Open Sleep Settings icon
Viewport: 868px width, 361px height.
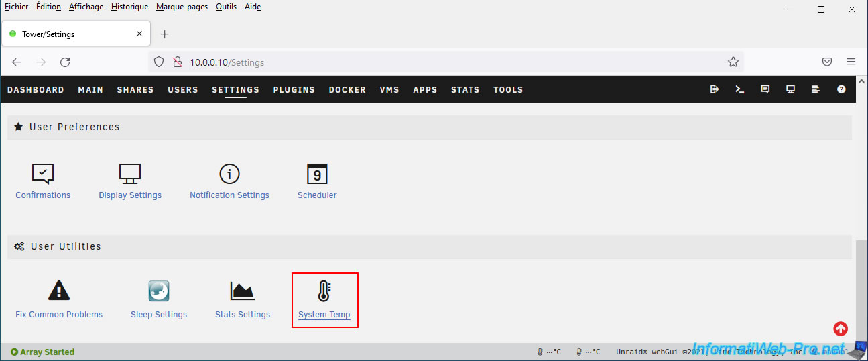(159, 291)
